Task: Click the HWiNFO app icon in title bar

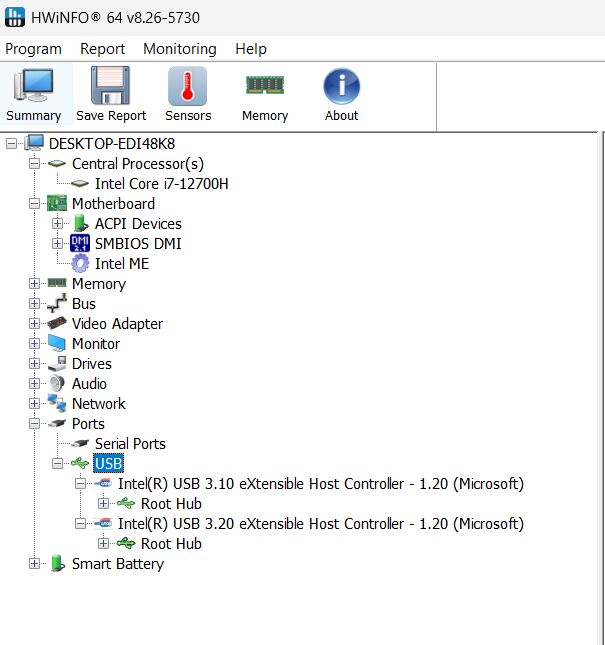Action: (x=15, y=17)
